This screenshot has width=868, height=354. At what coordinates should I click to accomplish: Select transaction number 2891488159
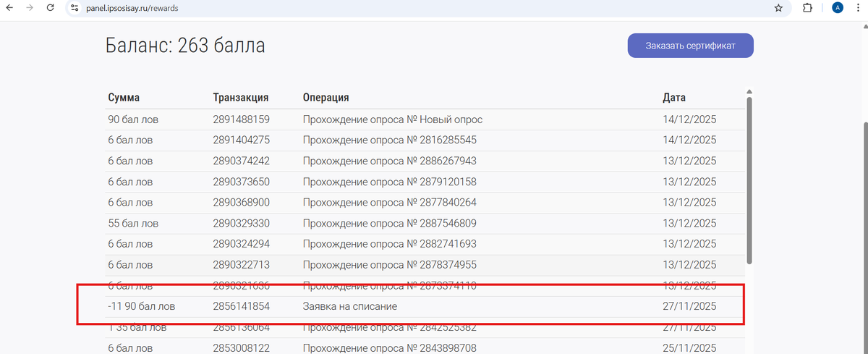(241, 119)
